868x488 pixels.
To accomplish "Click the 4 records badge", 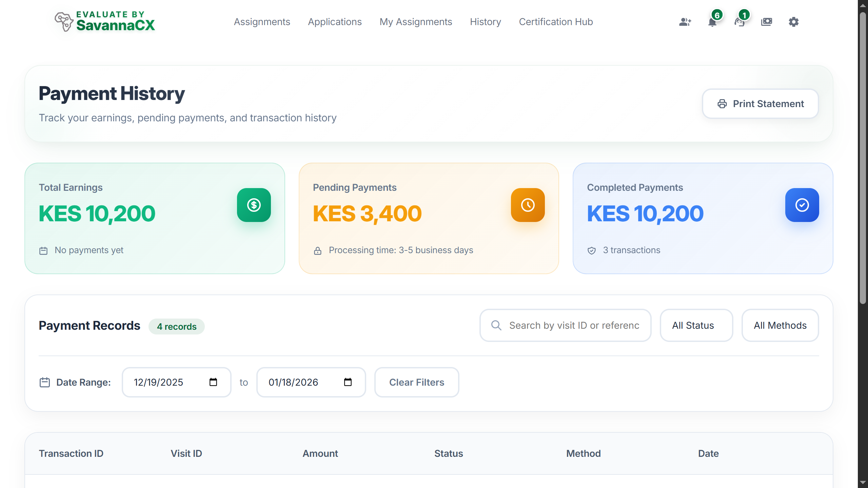I will click(x=176, y=326).
